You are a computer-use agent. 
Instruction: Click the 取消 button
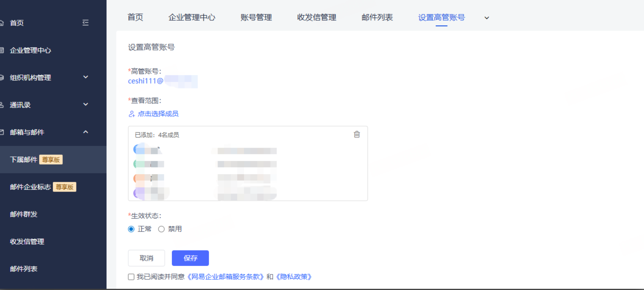click(147, 258)
